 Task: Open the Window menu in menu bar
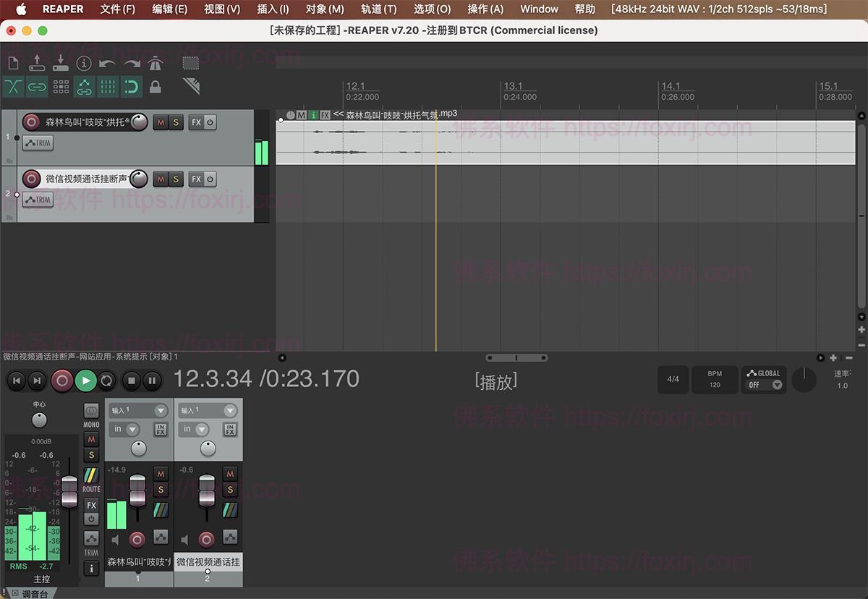point(539,9)
